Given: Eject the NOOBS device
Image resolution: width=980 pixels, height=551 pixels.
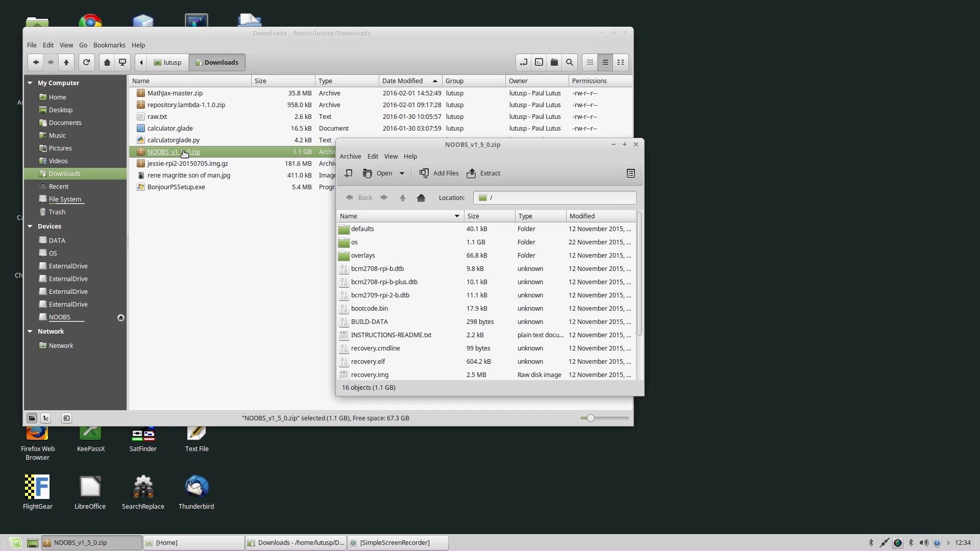Looking at the screenshot, I should 121,317.
